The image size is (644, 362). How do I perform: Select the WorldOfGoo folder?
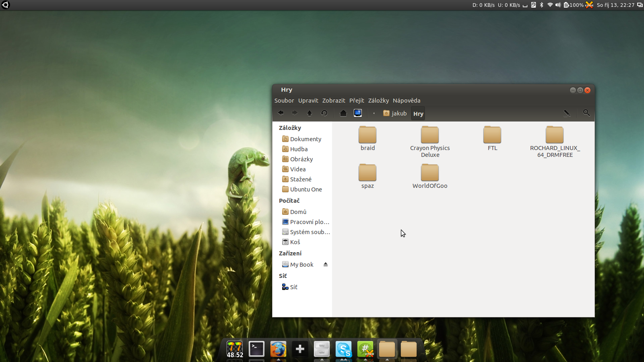click(x=430, y=177)
